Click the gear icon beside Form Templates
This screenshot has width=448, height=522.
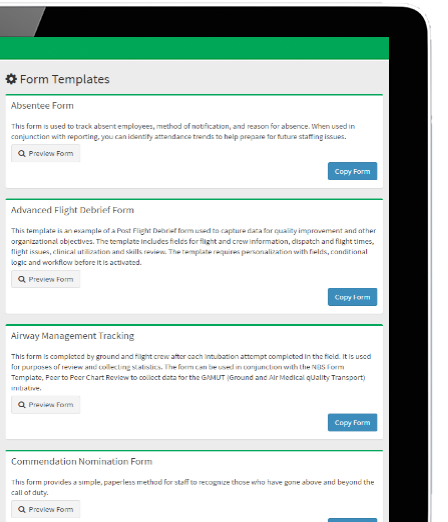(x=11, y=79)
